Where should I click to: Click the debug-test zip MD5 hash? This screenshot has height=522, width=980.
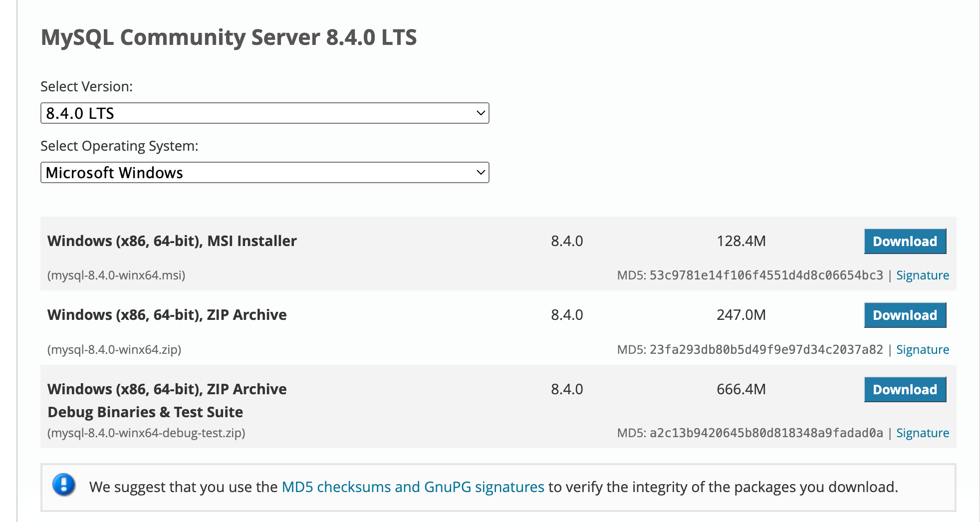tap(766, 433)
